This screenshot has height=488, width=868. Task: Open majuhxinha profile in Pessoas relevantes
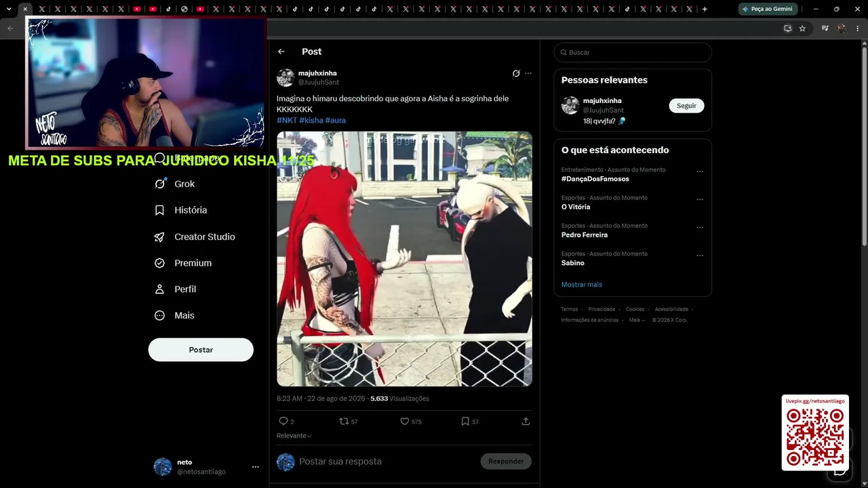pyautogui.click(x=602, y=101)
